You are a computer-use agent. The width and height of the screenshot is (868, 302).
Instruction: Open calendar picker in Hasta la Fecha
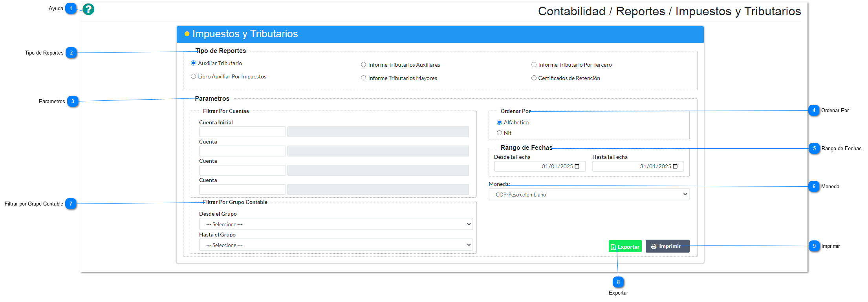click(675, 166)
